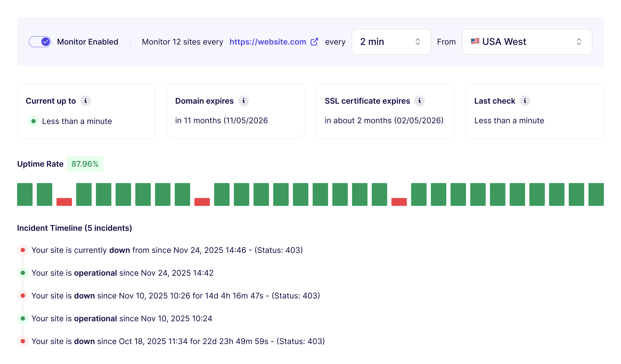Screen dimensions: 621x364
Task: Open the USA West location dropdown
Action: tap(527, 42)
